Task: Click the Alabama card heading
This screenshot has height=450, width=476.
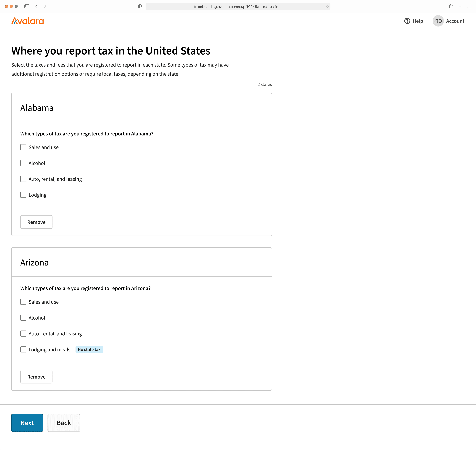Action: point(37,108)
